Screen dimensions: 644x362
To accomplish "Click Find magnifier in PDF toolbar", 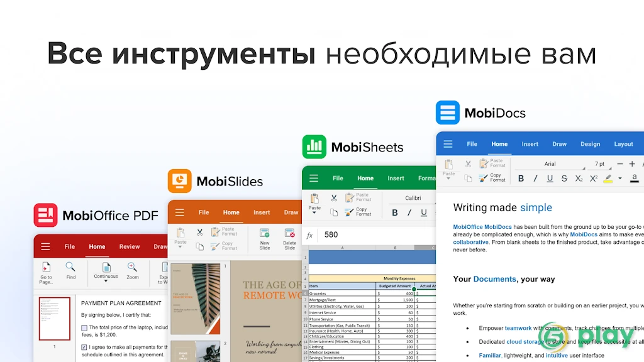I will point(70,271).
